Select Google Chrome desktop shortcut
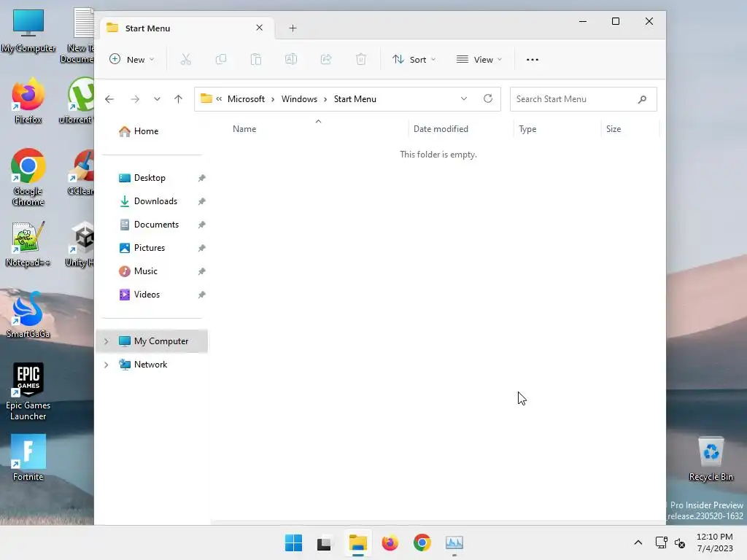Viewport: 747px width, 560px height. click(28, 177)
